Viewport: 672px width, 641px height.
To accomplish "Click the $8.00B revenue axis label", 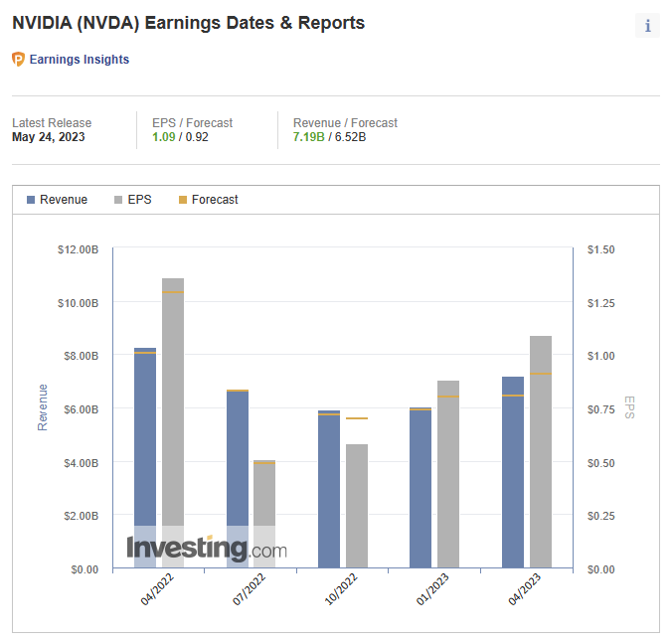I will (x=81, y=356).
